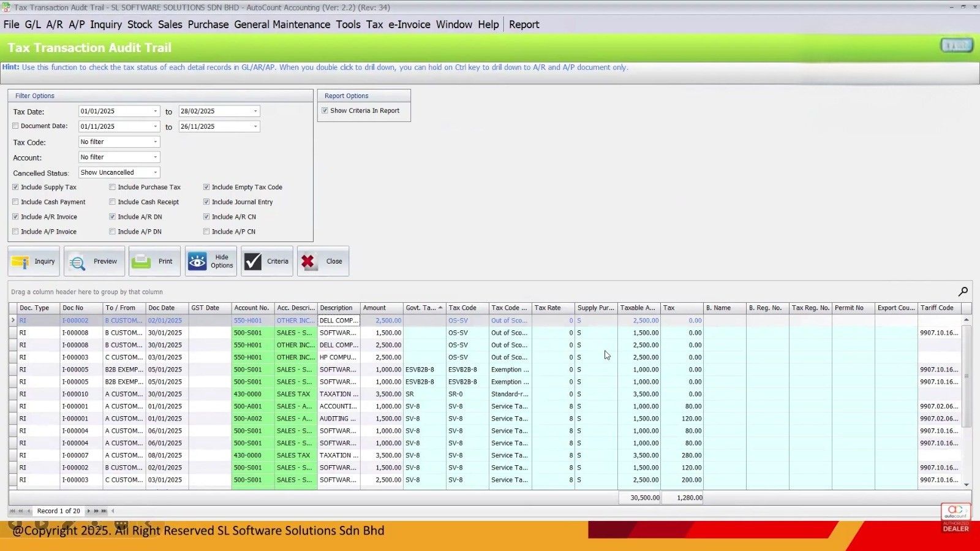This screenshot has height=551, width=980.
Task: Click the badge icon at header right
Action: (x=956, y=45)
